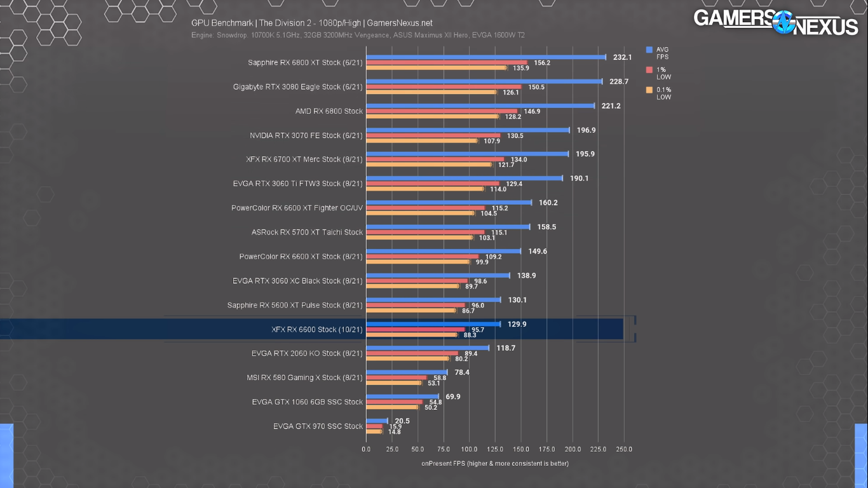Click the 228.7 average FPS value
This screenshot has height=488, width=868.
click(619, 81)
